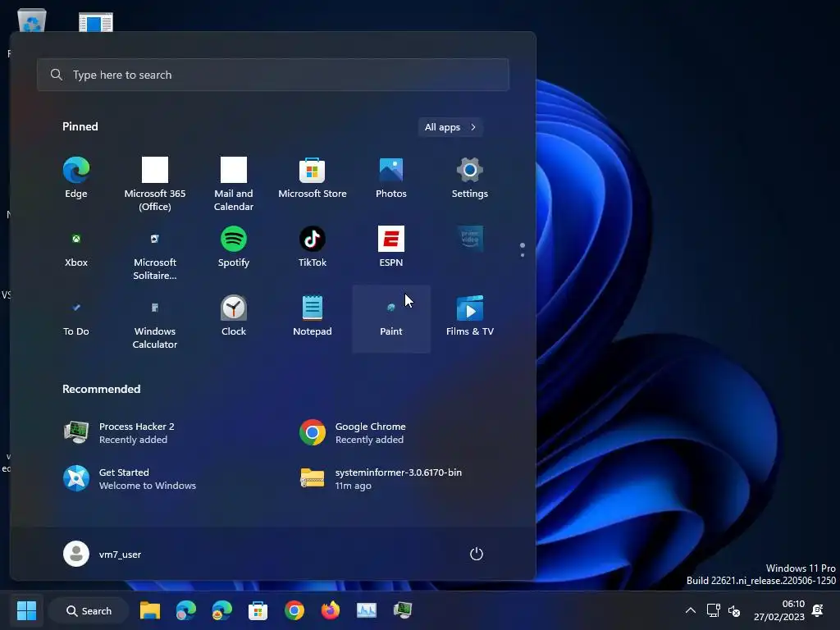The image size is (840, 630).
Task: Launch Google Chrome from the taskbar
Action: [x=294, y=610]
